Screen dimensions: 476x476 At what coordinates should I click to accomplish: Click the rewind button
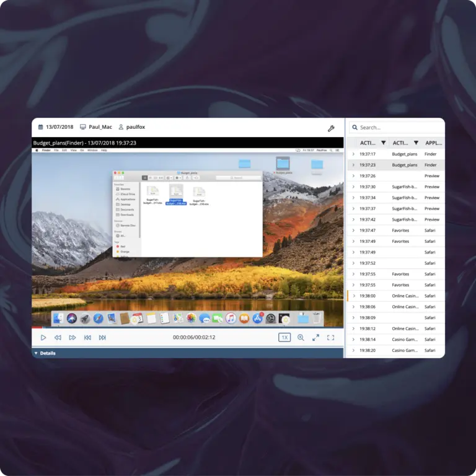(x=58, y=338)
